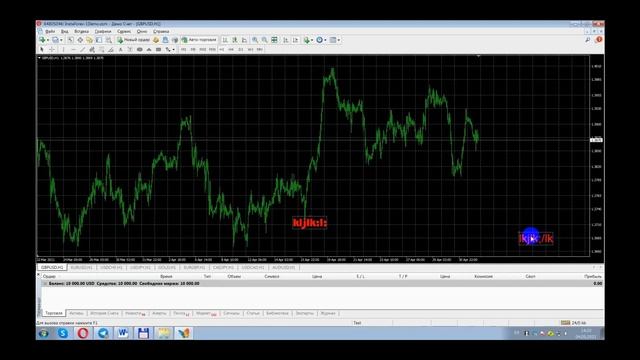Image resolution: width=640 pixels, height=360 pixels.
Task: Click the indicators list icon
Action: tap(307, 40)
